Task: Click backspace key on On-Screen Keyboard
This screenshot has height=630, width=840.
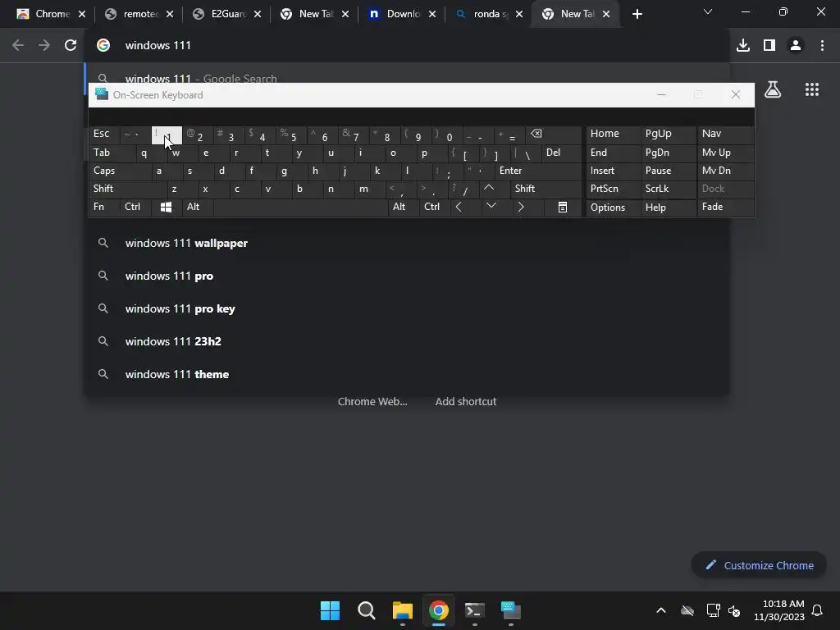Action: pyautogui.click(x=554, y=135)
